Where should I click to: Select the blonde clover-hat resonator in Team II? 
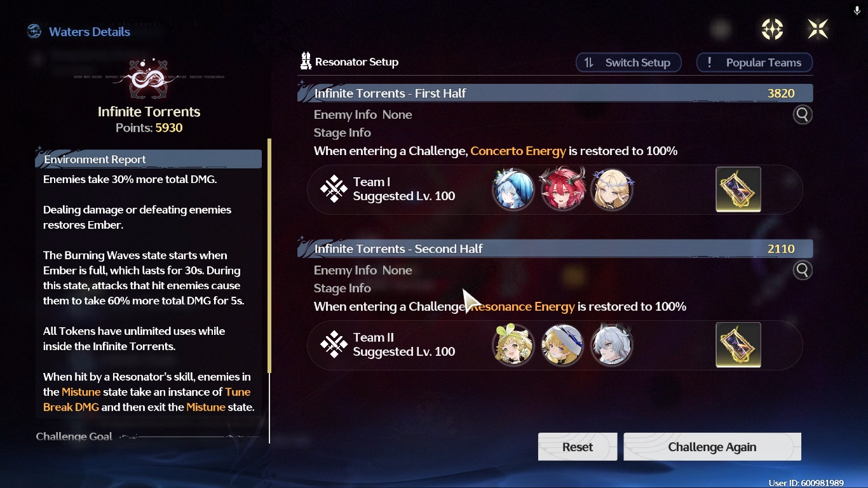[513, 345]
